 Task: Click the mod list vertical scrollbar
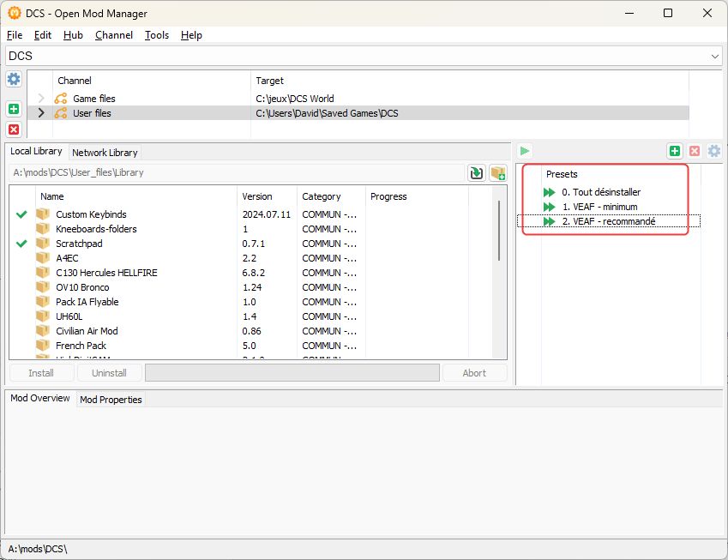coord(499,232)
